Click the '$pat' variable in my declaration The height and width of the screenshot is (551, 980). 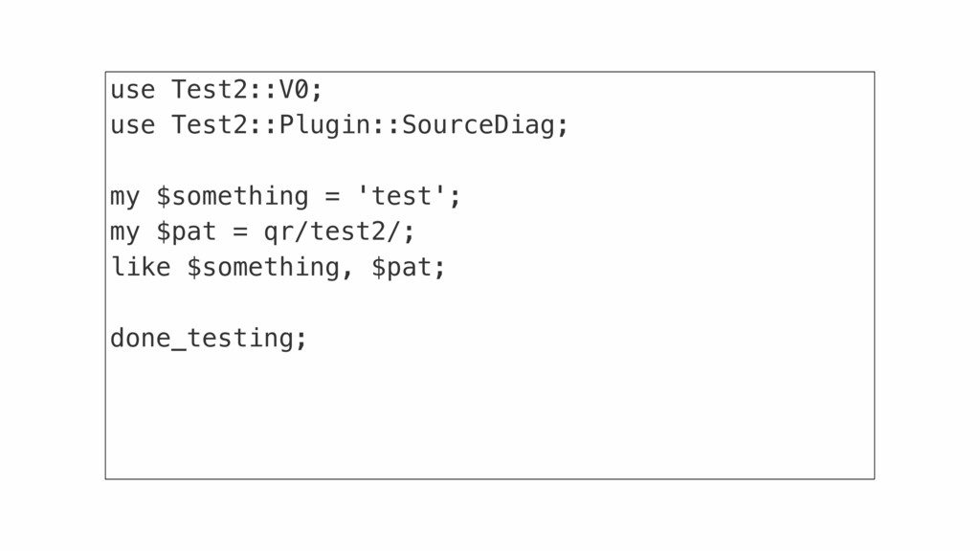point(186,231)
